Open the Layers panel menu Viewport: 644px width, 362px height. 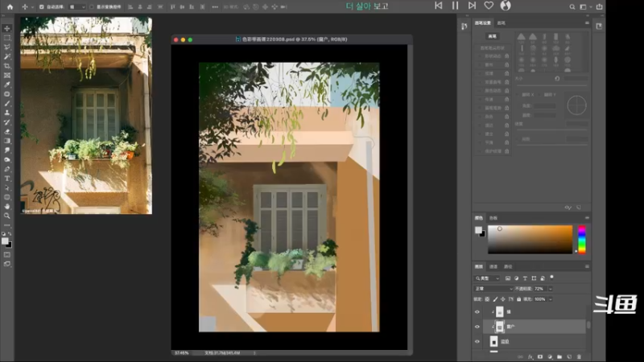(587, 266)
